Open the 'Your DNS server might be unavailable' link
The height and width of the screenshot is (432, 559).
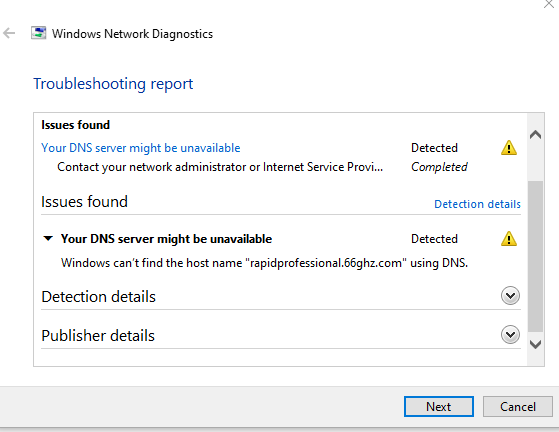(x=141, y=148)
